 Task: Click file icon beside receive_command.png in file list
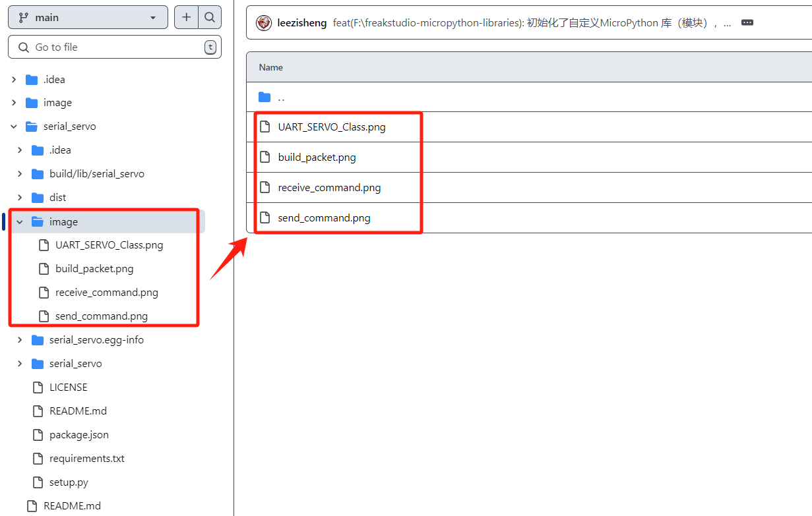coord(265,188)
